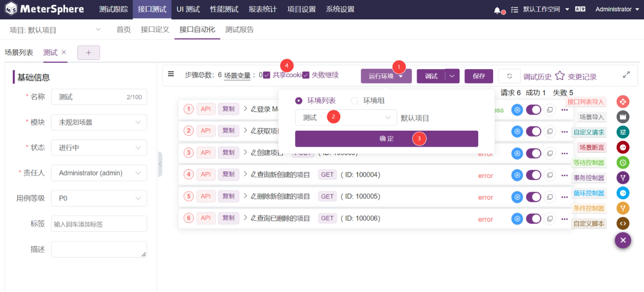Open the arrow next to 调试 button
Viewport: 644px width, 292px height.
coord(452,76)
